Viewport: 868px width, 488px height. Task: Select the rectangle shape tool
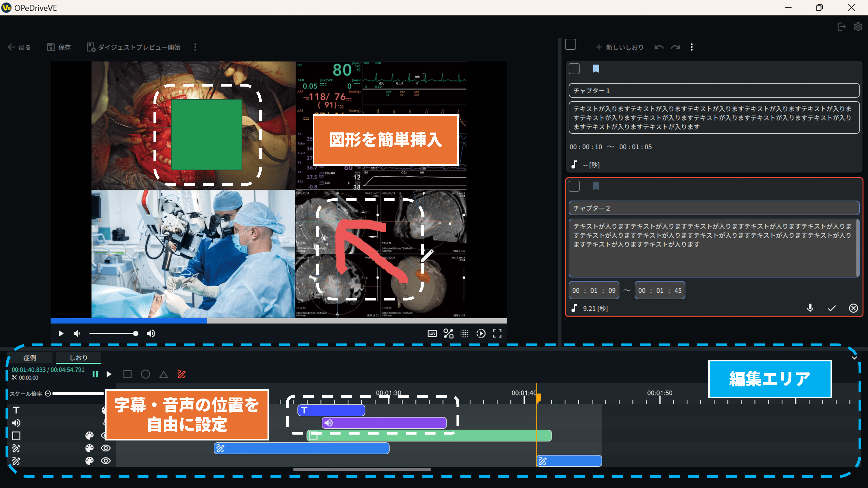click(x=127, y=374)
